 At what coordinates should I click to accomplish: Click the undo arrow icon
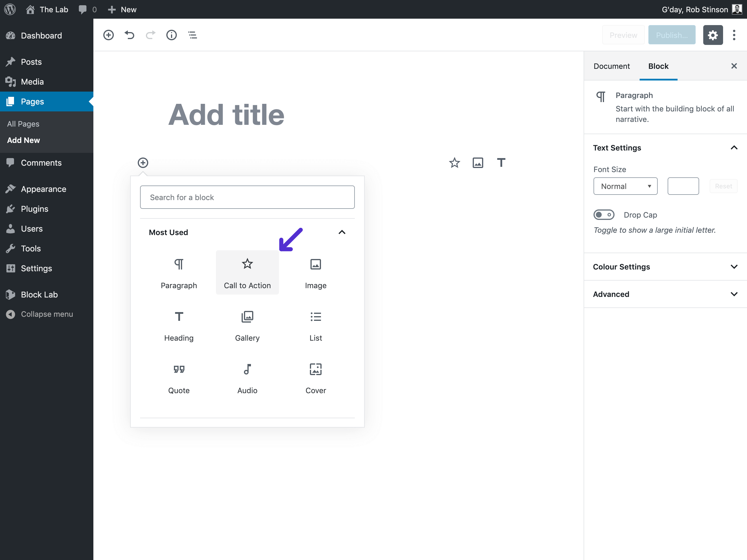tap(130, 35)
